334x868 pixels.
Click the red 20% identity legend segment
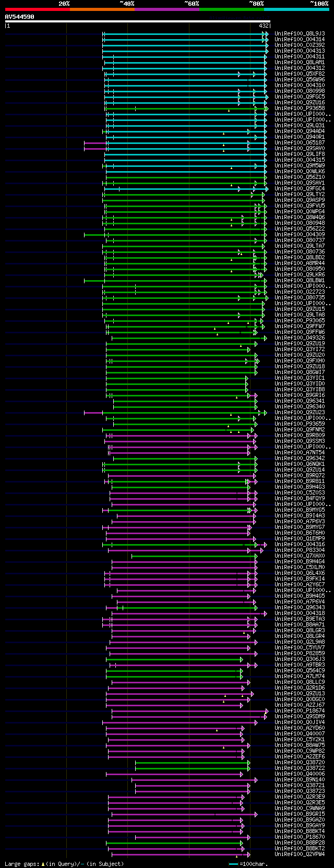pyautogui.click(x=38, y=9)
